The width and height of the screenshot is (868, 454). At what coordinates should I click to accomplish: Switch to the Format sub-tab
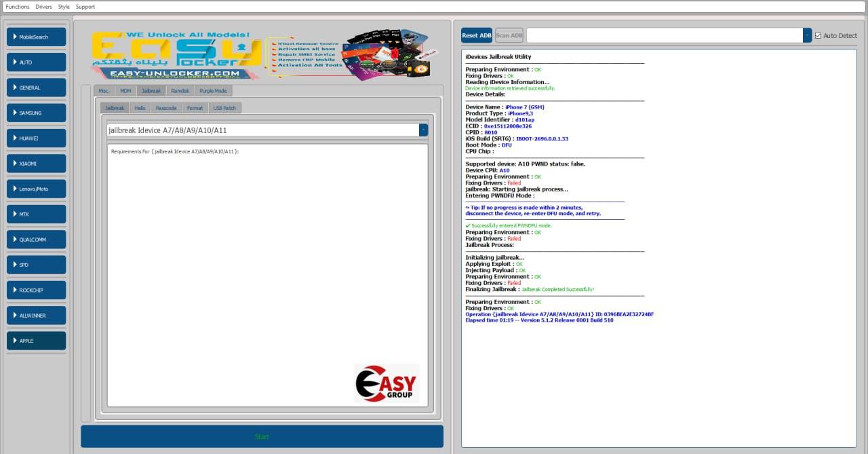[195, 108]
